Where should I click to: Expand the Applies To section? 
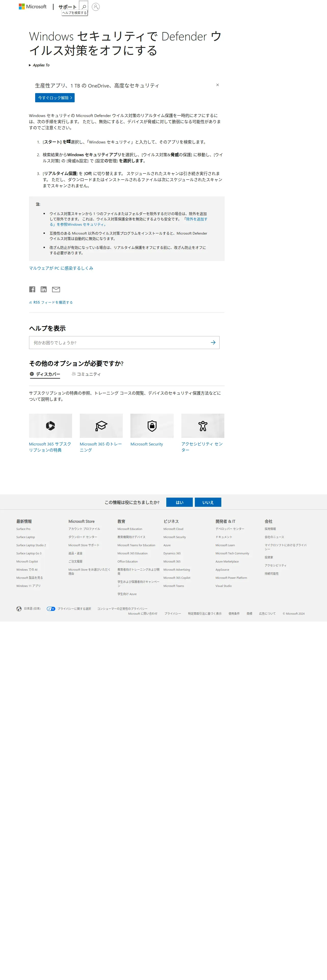(39, 65)
